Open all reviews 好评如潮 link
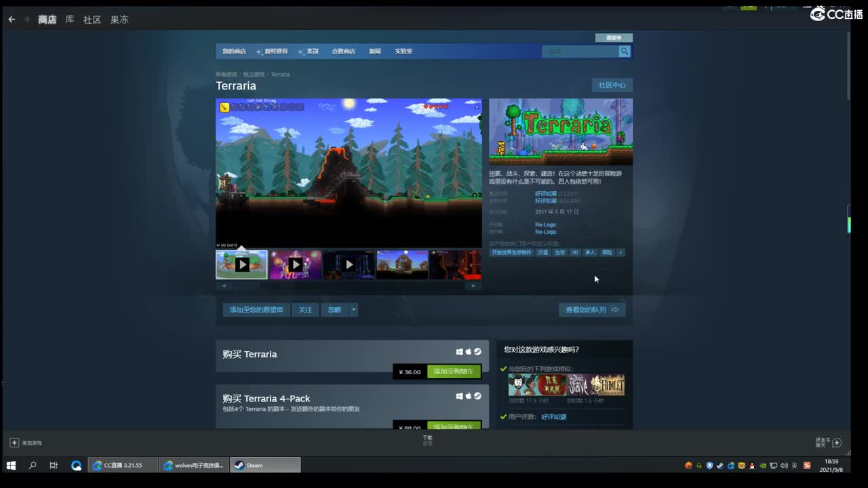Screen dimensions: 868x488 [546, 201]
